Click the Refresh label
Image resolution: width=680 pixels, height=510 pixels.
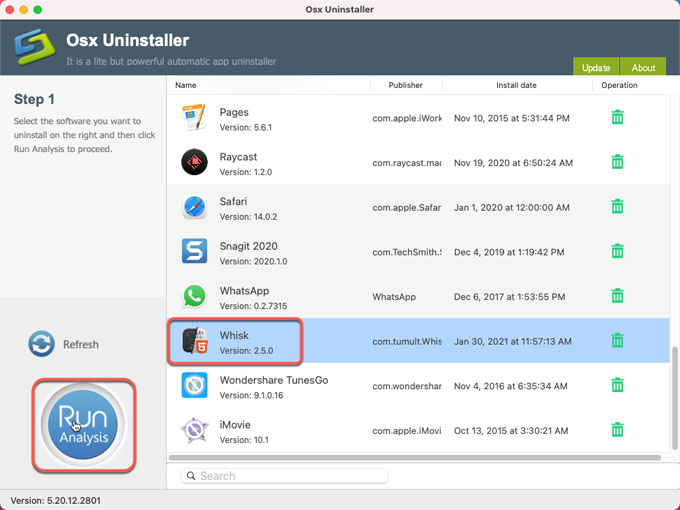(x=81, y=344)
